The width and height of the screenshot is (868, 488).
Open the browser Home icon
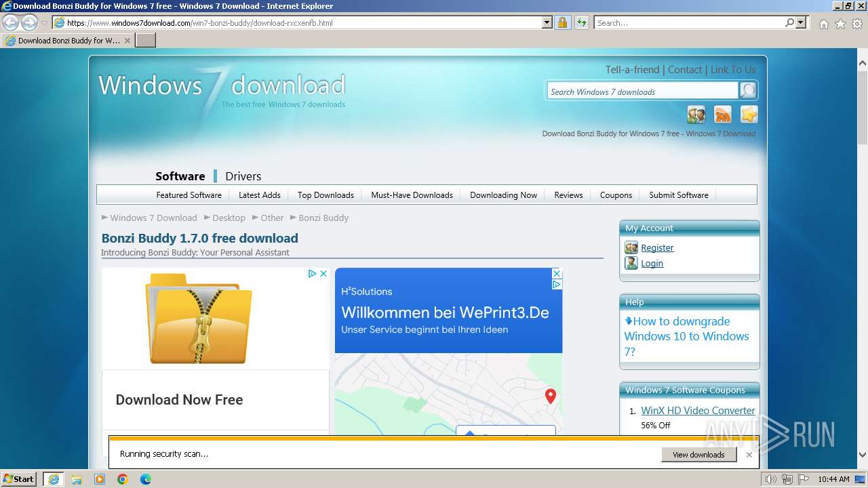coord(823,24)
